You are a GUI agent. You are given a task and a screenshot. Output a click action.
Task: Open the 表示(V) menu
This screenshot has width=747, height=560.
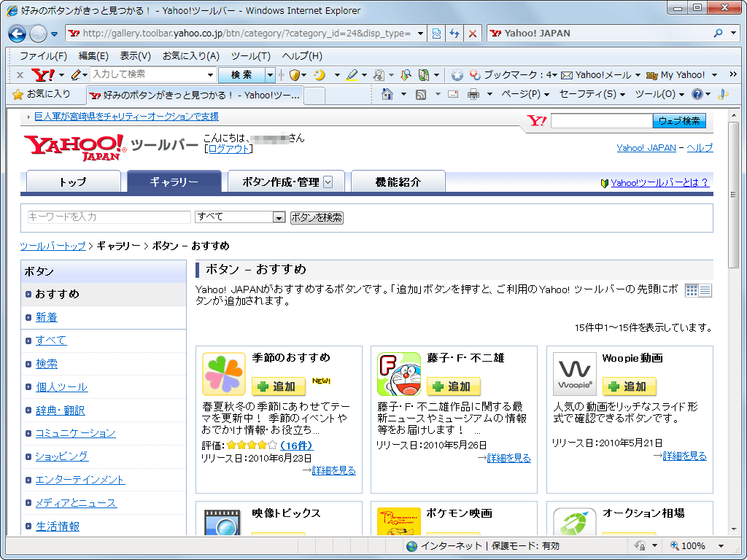click(135, 55)
